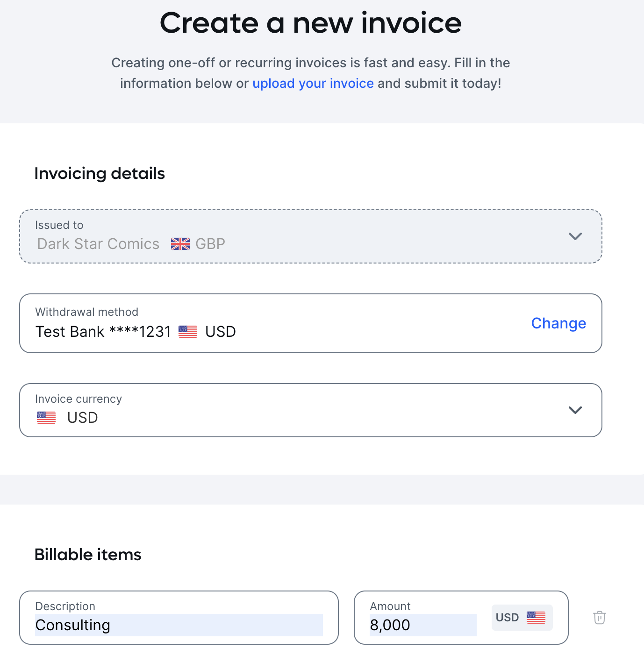This screenshot has height=655, width=644.
Task: Open the upload your invoice link
Action: (x=313, y=83)
